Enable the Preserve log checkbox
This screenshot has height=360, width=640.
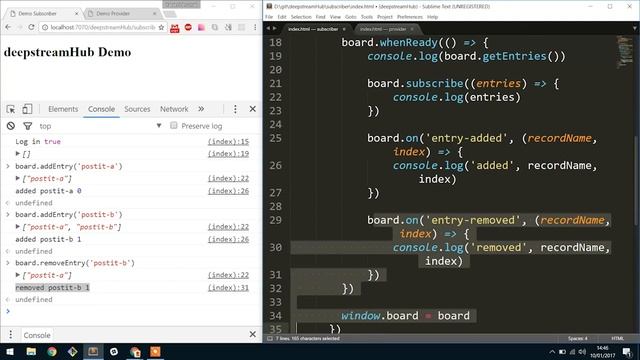[x=174, y=125]
